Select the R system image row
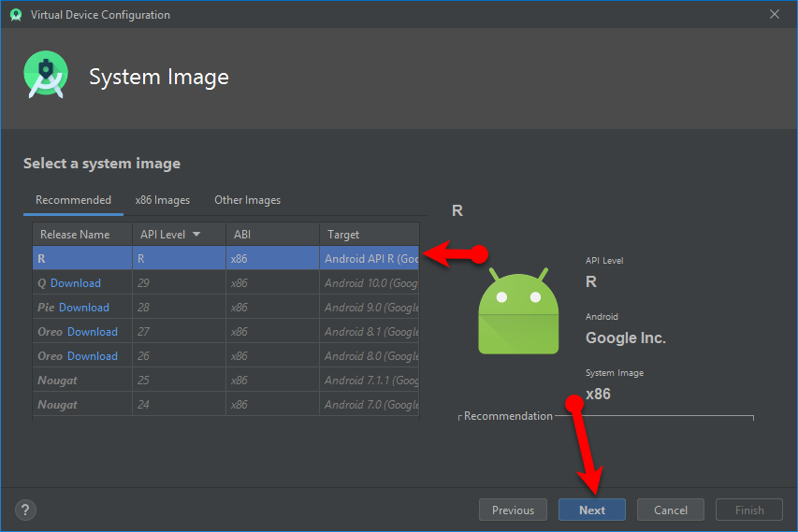 225,258
